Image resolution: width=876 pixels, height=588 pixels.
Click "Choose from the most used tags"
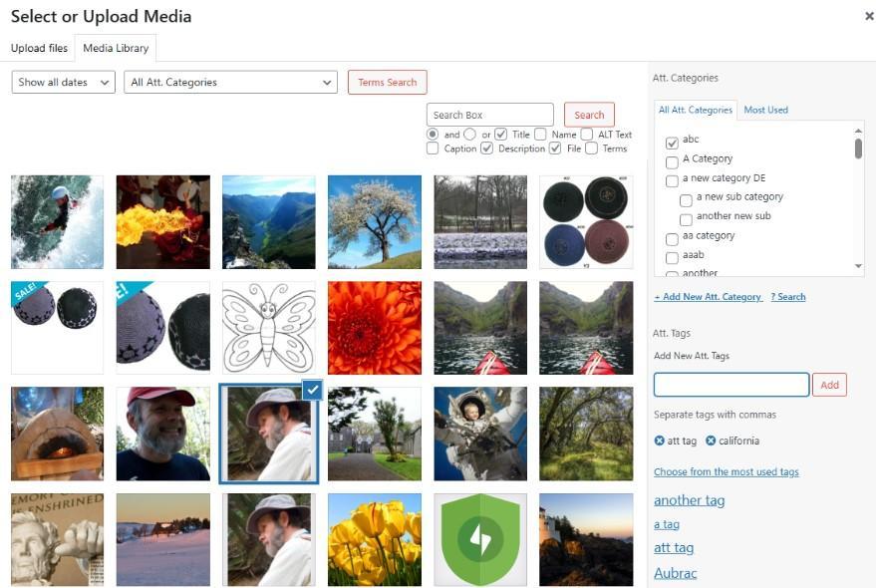click(727, 471)
